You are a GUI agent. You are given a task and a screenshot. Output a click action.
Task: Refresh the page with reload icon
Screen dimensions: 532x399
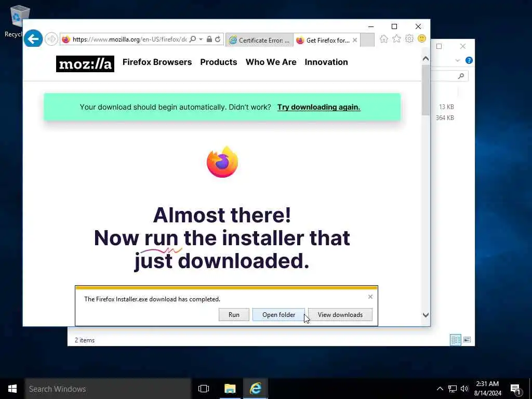218,39
